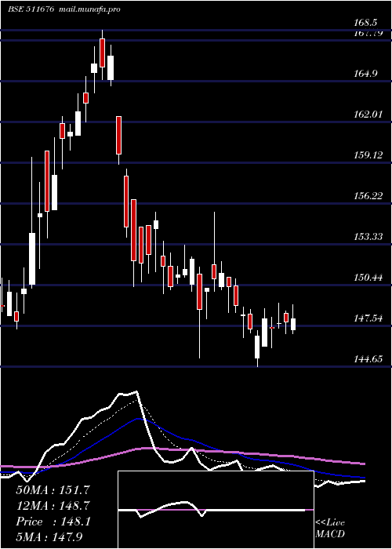Click inside the MACD inset chart box
The width and height of the screenshot is (392, 549).
216,510
